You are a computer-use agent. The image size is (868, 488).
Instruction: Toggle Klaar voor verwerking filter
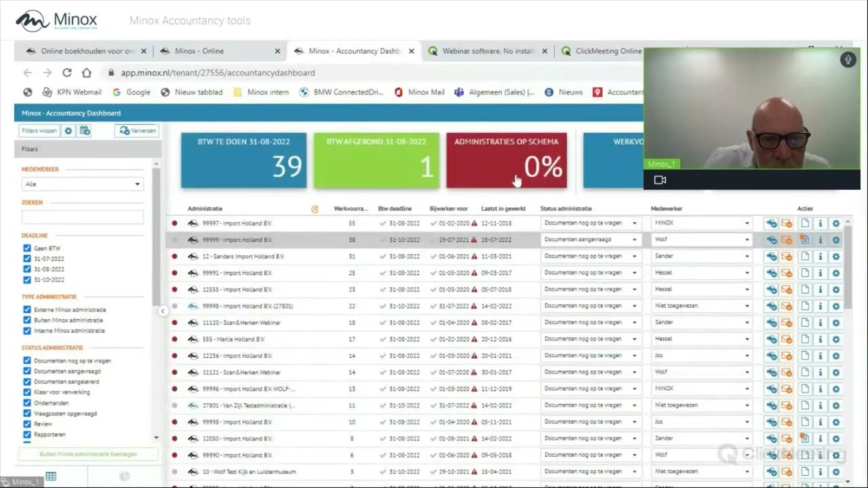click(x=27, y=392)
